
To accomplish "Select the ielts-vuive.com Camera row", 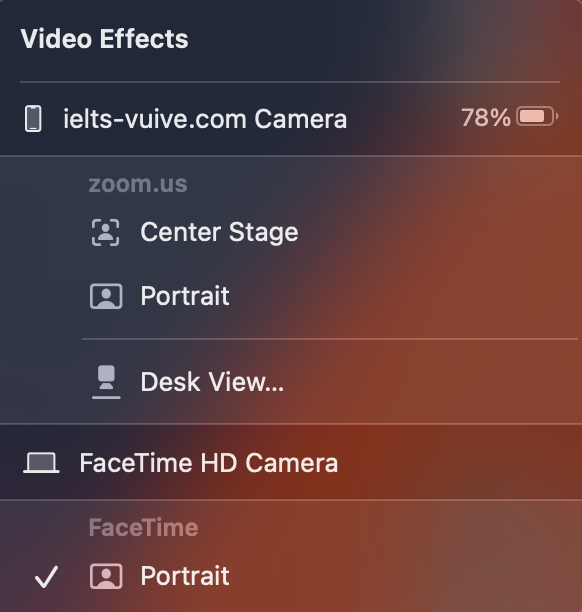I will (291, 119).
